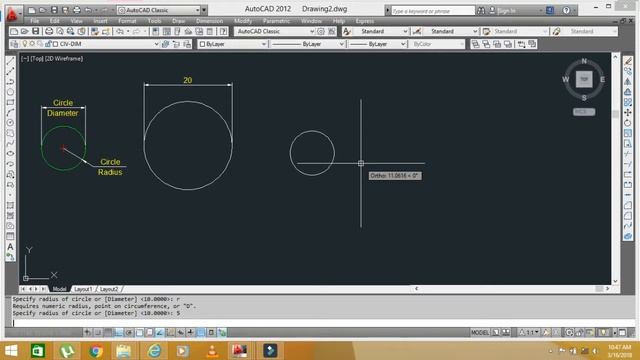Open the Modify menu

click(x=243, y=21)
